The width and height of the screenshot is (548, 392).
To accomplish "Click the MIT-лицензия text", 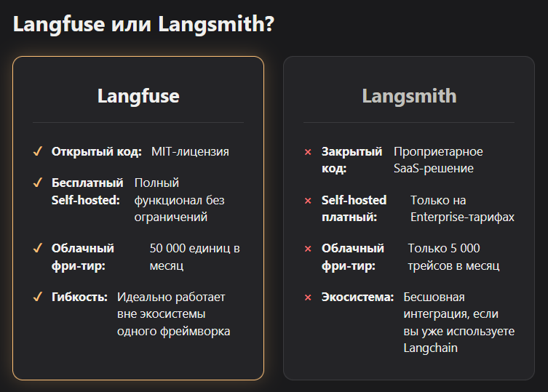I will [190, 151].
